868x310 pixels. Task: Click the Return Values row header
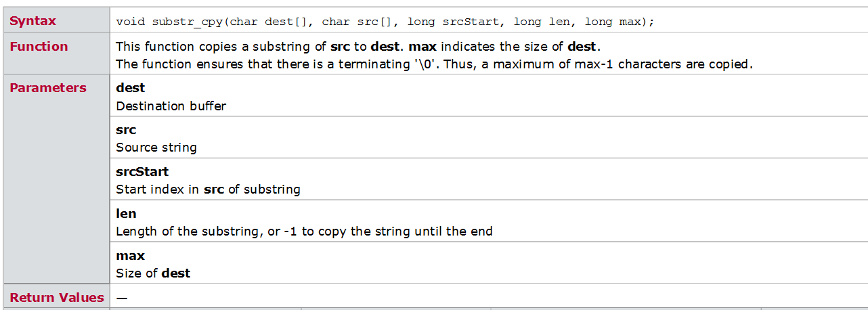57,298
